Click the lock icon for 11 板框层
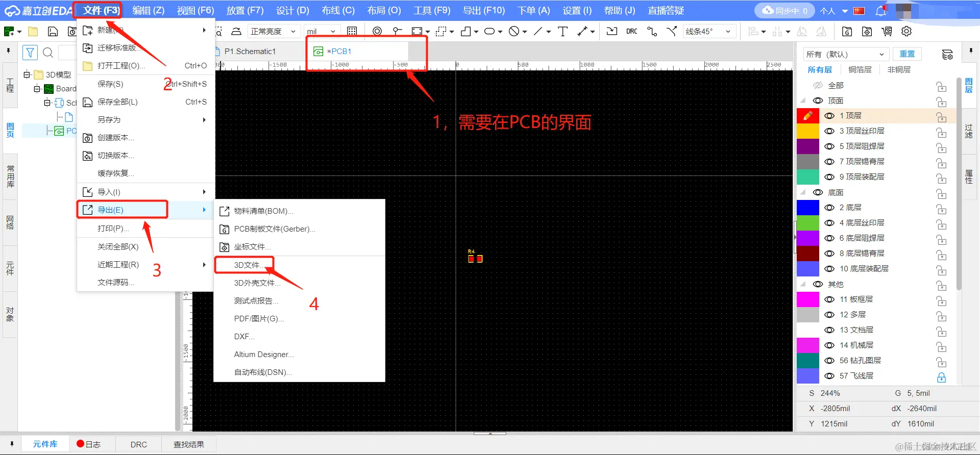 point(942,300)
